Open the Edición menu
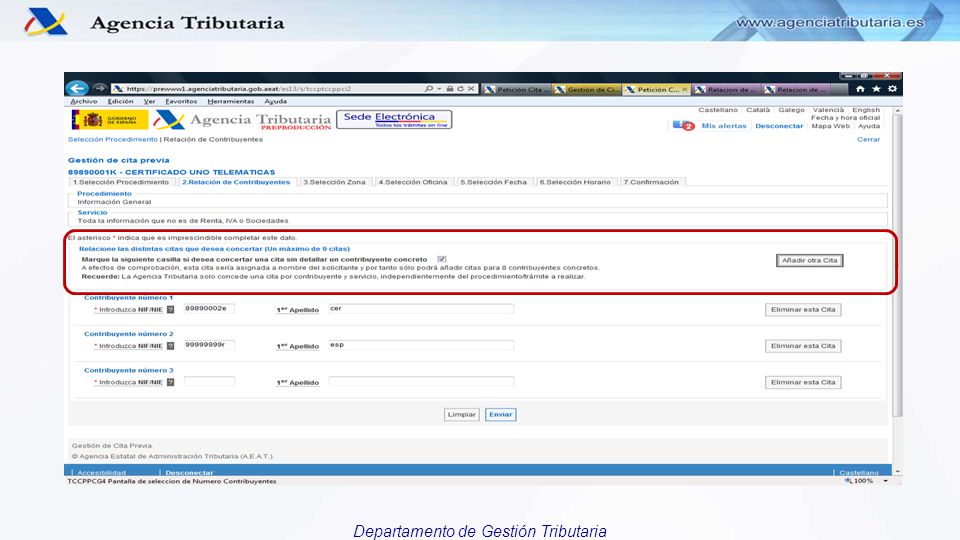 [120, 102]
